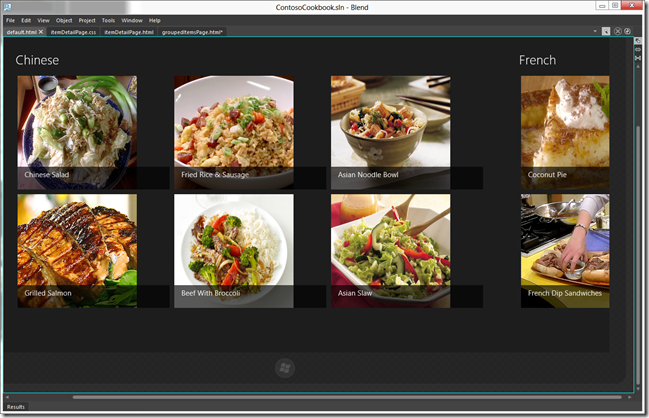
Task: Click the French group header
Action: (537, 60)
